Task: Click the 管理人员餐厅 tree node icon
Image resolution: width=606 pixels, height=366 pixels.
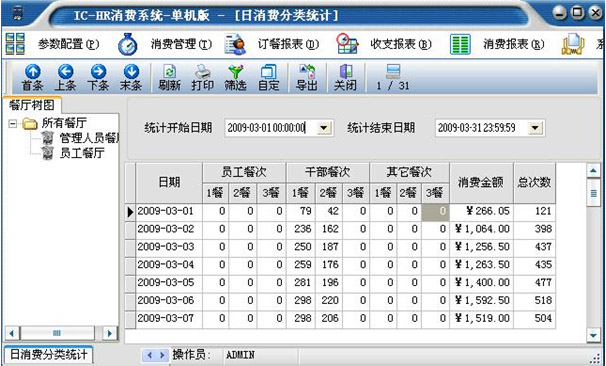Action: 48,138
